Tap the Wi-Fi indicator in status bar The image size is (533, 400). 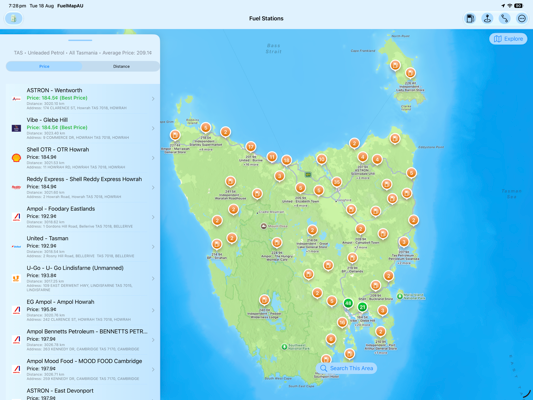(510, 6)
